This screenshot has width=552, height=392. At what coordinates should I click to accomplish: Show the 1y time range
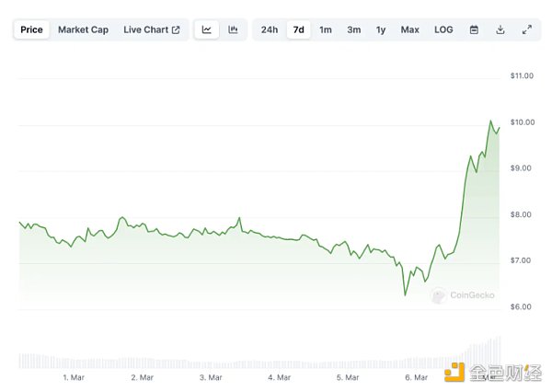381,29
